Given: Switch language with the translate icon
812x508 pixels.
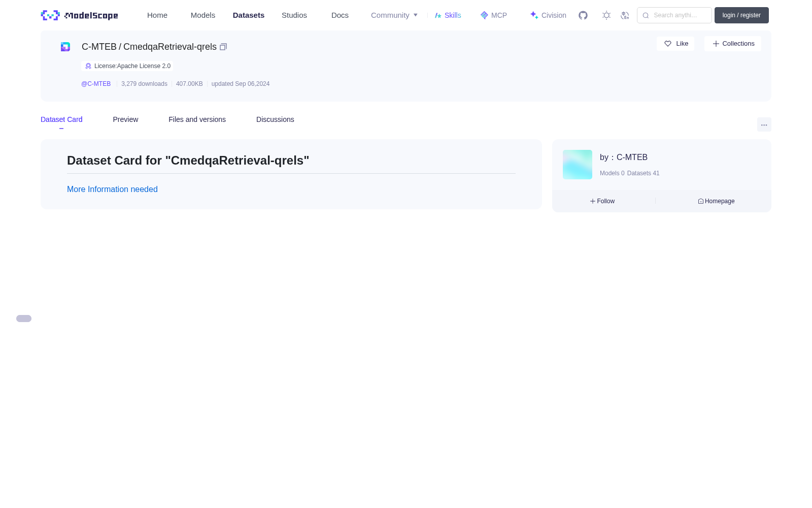Looking at the screenshot, I should (625, 15).
